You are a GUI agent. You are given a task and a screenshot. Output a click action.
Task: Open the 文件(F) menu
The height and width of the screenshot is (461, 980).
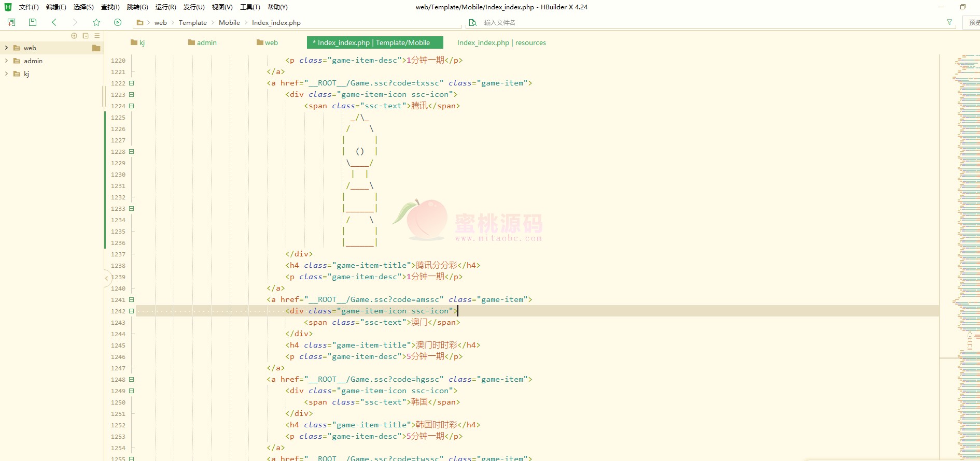29,7
